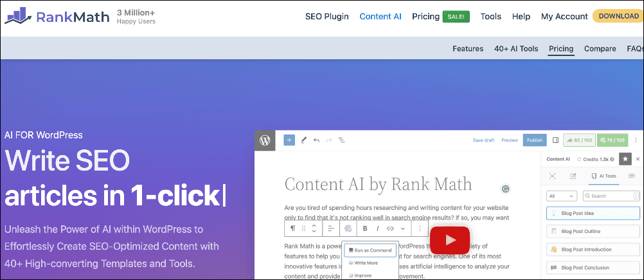Open the Help nav item
644x280 pixels.
click(521, 17)
